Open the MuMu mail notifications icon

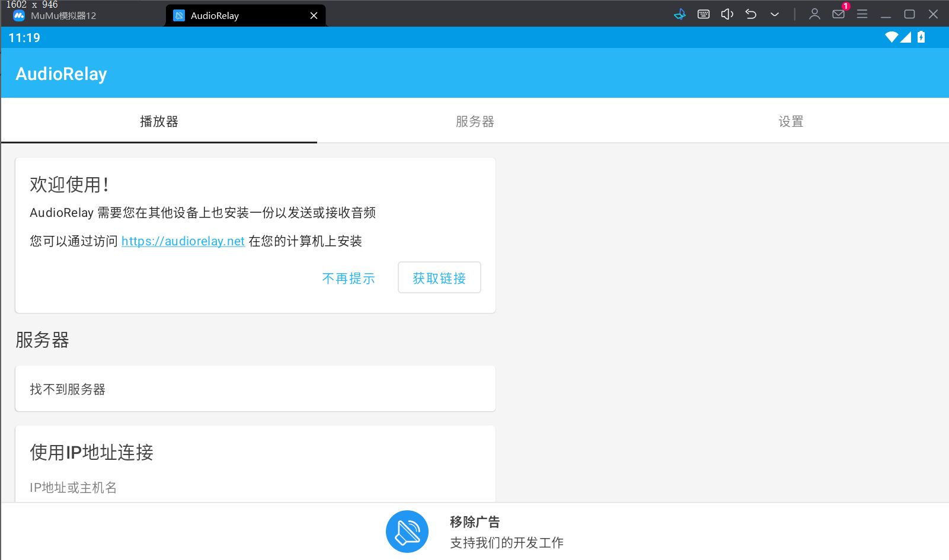pyautogui.click(x=839, y=14)
